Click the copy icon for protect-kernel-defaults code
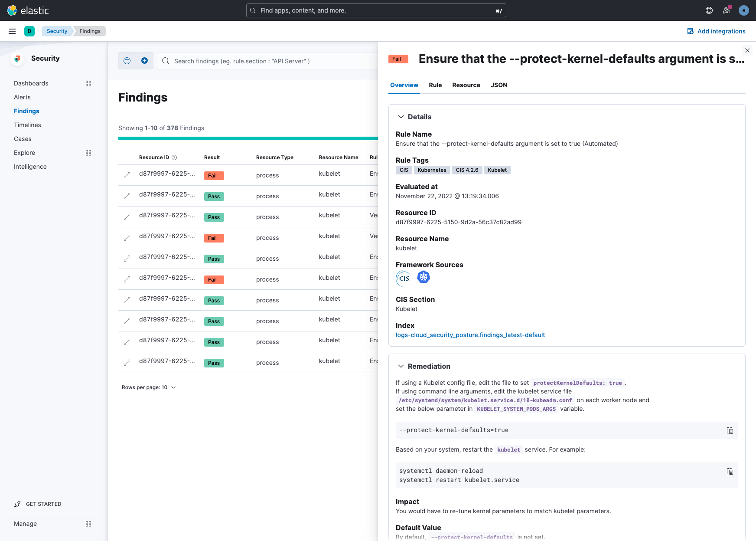Viewport: 756px width, 541px height. coord(730,430)
